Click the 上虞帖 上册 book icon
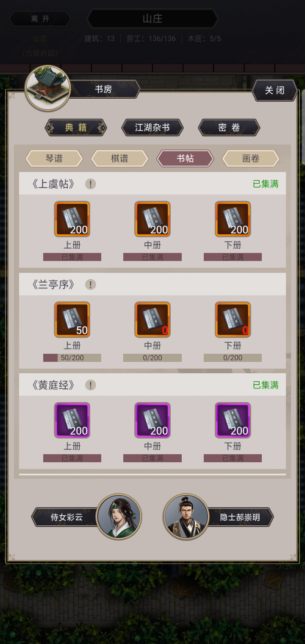The height and width of the screenshot is (644, 305). [72, 219]
